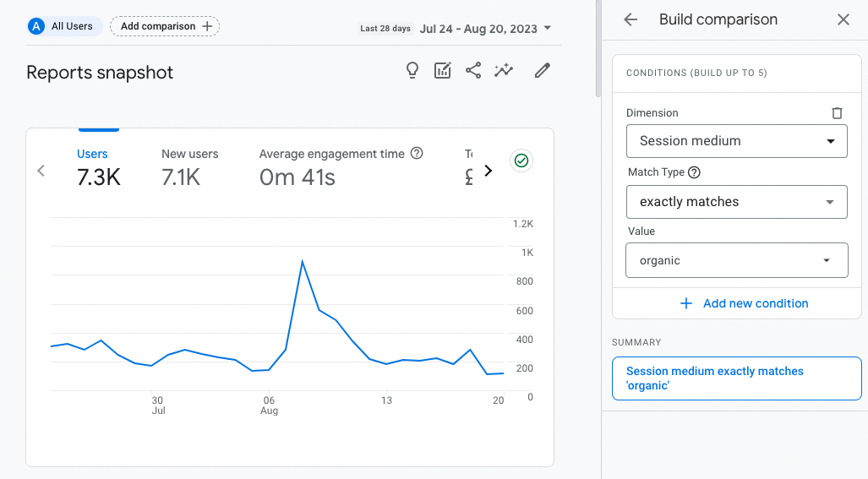This screenshot has width=868, height=479.
Task: Click the pencil customize report icon
Action: coord(543,71)
